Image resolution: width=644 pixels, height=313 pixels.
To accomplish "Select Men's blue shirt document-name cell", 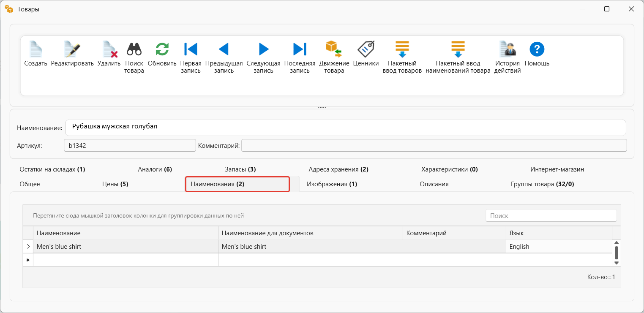I will point(311,246).
